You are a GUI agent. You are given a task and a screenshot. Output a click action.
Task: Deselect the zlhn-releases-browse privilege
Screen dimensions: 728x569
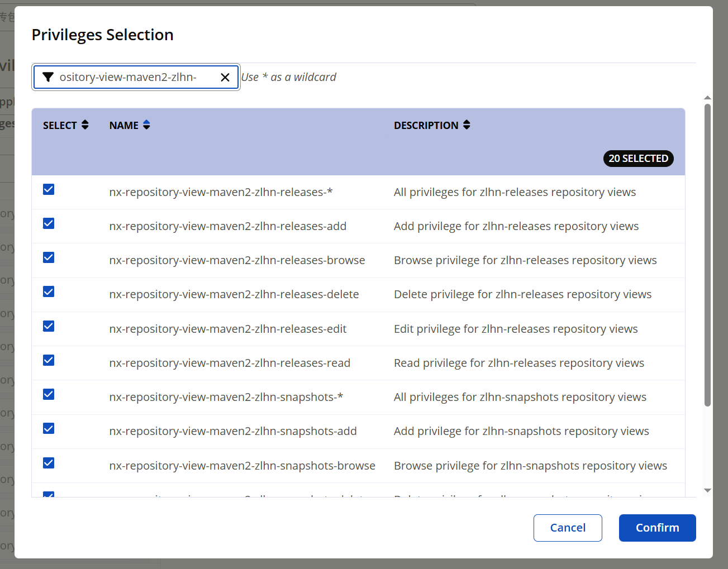49,258
